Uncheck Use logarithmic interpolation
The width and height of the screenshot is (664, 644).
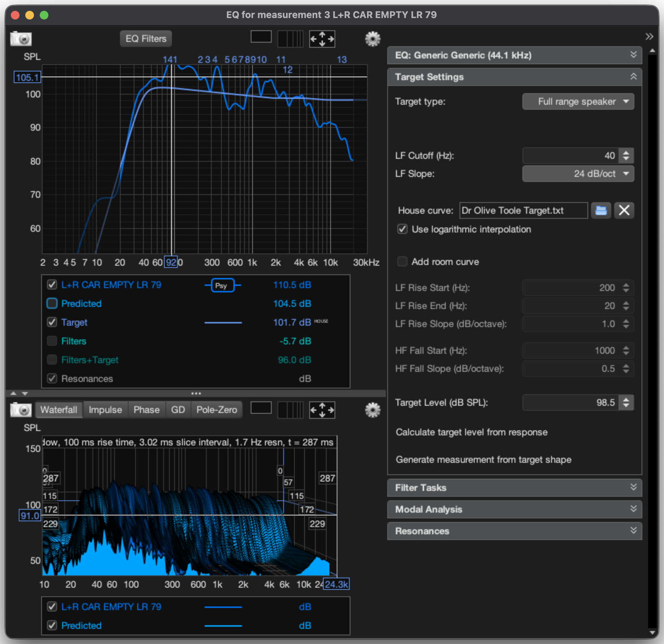[402, 229]
